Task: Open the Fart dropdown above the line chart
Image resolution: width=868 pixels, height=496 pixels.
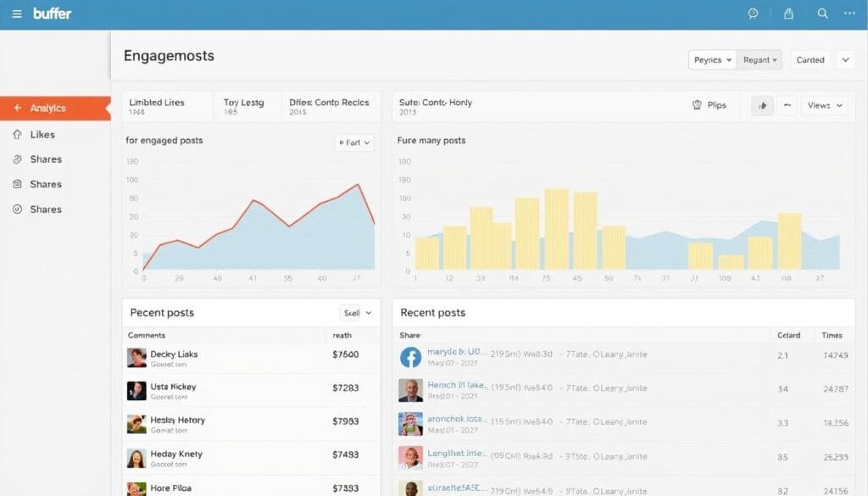Action: coord(353,143)
